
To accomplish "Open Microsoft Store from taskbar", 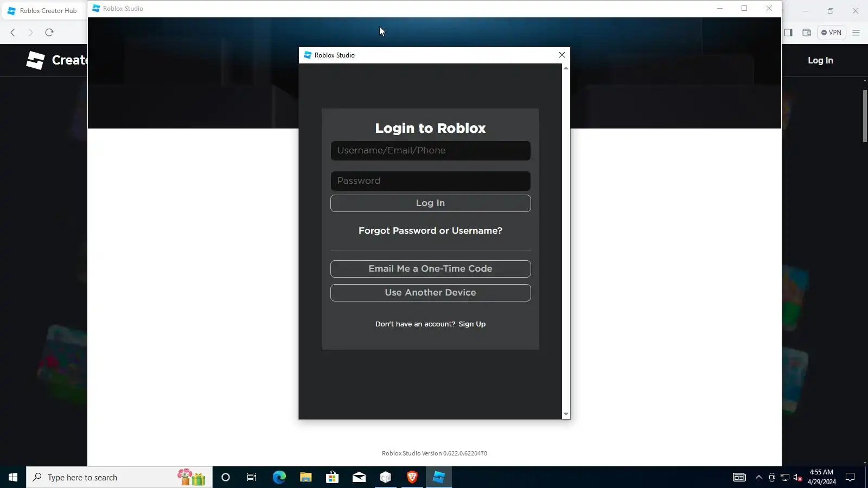I will (332, 477).
